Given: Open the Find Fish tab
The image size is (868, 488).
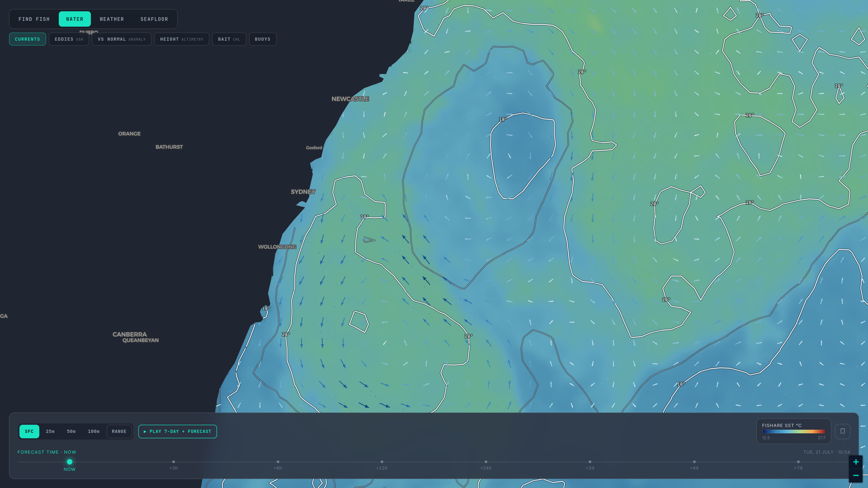Looking at the screenshot, I should (34, 19).
